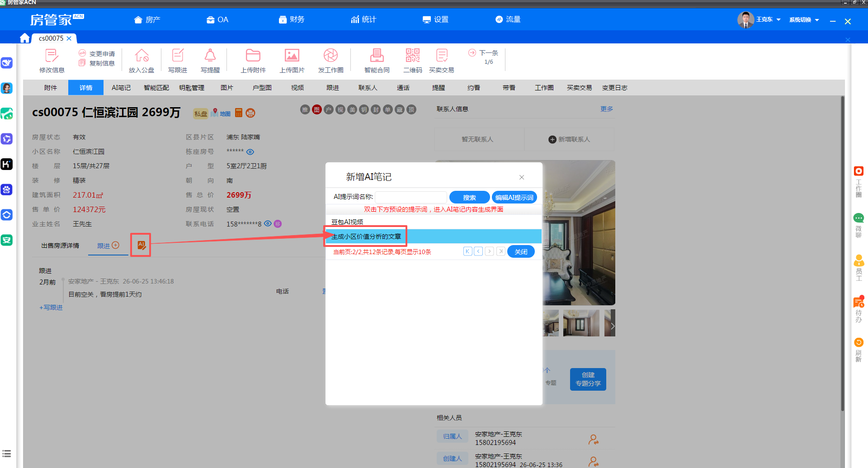
Task: Open the 财务 top menu
Action: (x=292, y=19)
